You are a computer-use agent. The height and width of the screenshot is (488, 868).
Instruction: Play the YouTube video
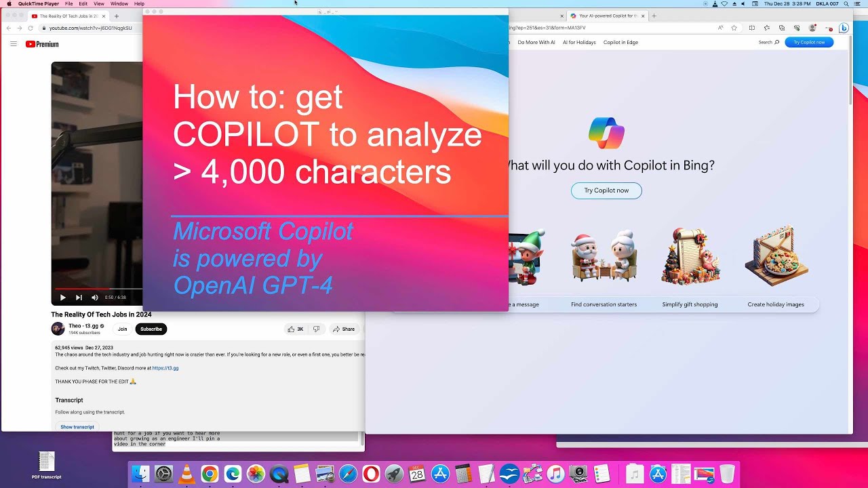point(63,298)
